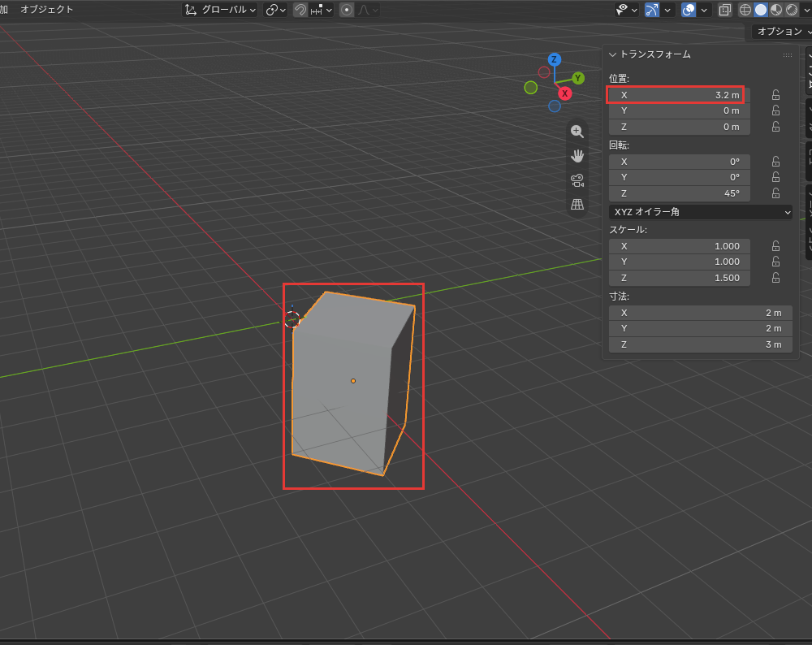Lock the position X value
This screenshot has width=812, height=645.
click(x=775, y=95)
